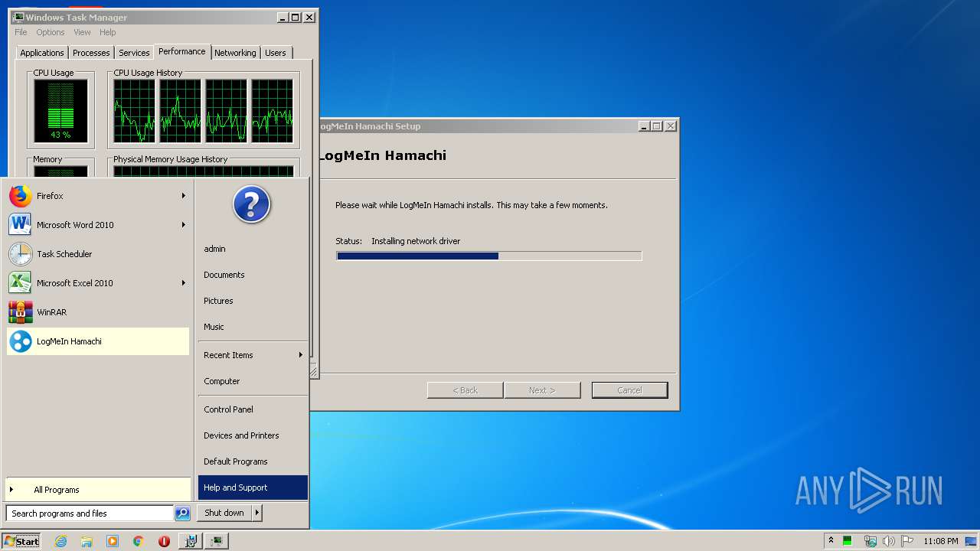The image size is (980, 551).
Task: Open the Options menu in Task Manager
Action: tap(51, 32)
